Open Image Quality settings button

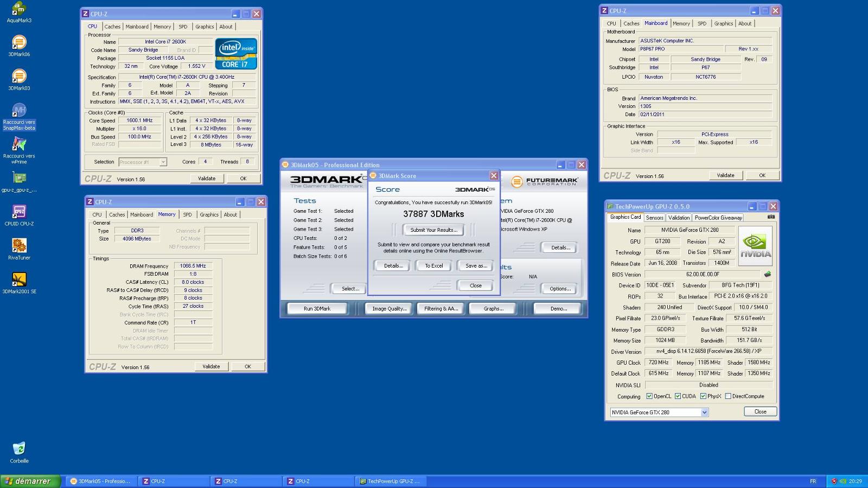coord(389,308)
